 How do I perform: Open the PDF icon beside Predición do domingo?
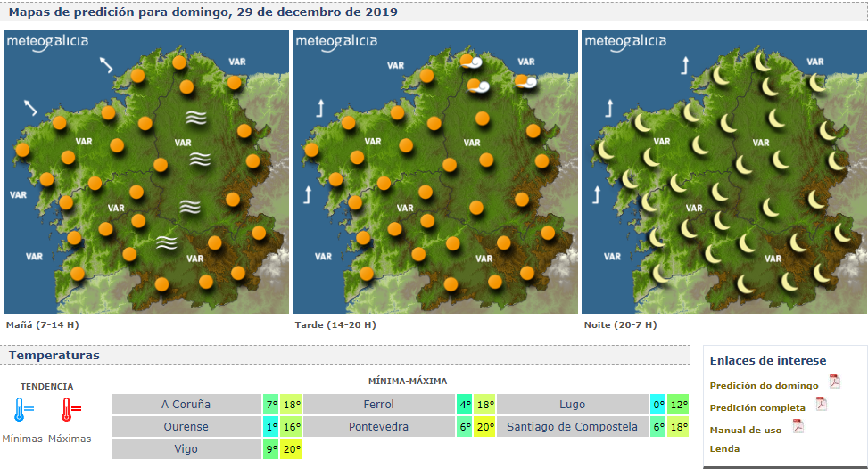(x=834, y=382)
